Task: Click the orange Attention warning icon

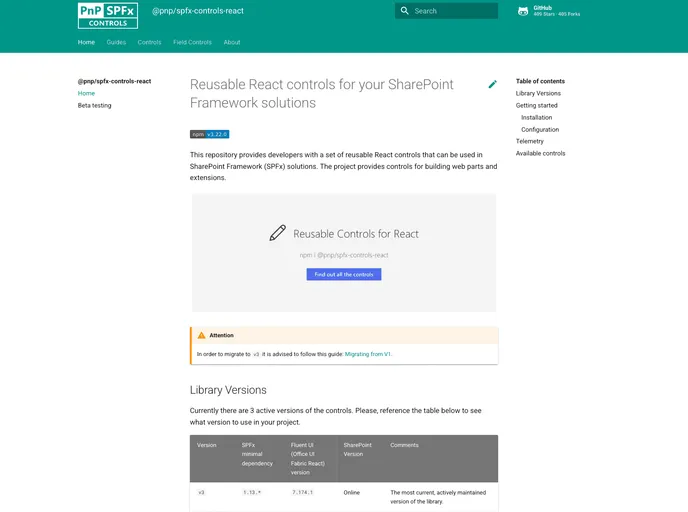Action: click(x=201, y=335)
